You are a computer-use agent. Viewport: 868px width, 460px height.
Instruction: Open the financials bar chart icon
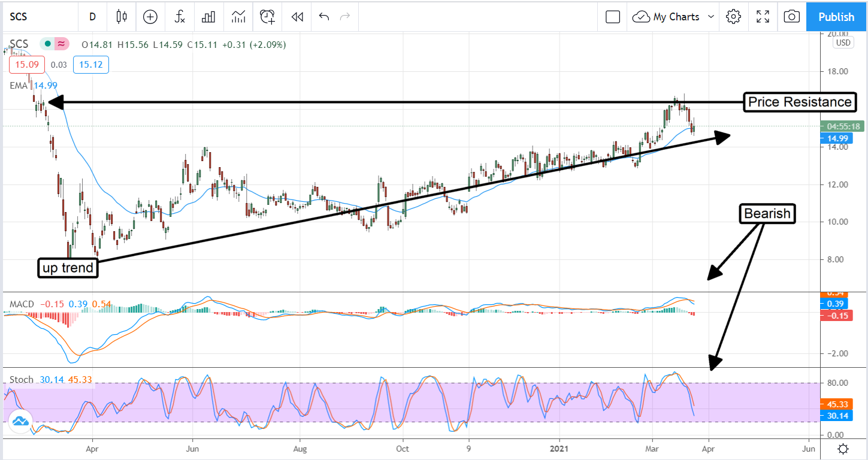point(208,17)
